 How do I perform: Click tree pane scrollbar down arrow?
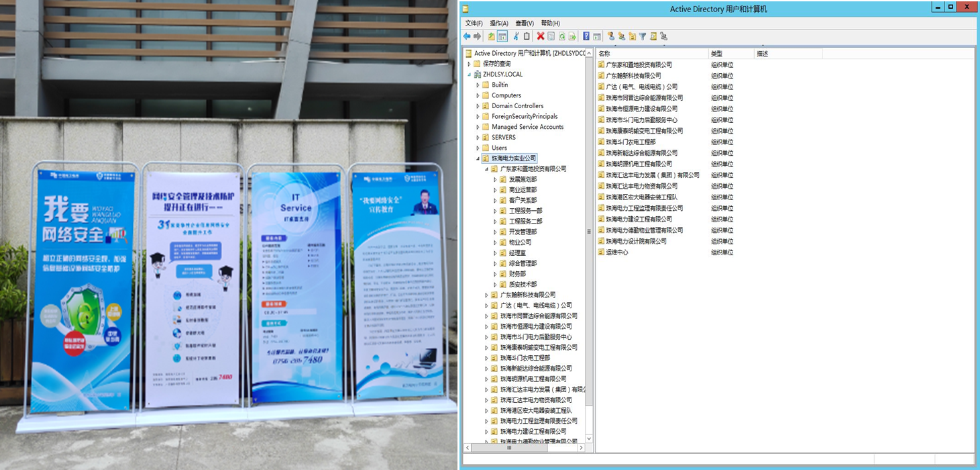click(x=589, y=438)
